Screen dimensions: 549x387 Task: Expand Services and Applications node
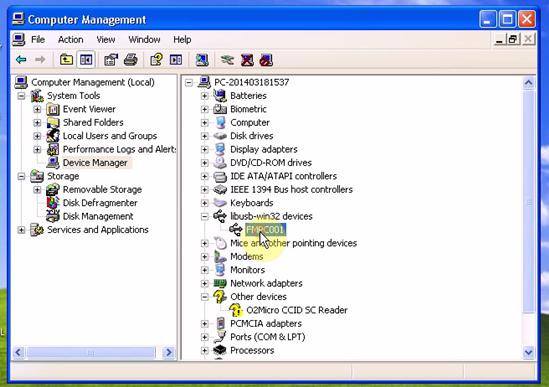click(21, 230)
